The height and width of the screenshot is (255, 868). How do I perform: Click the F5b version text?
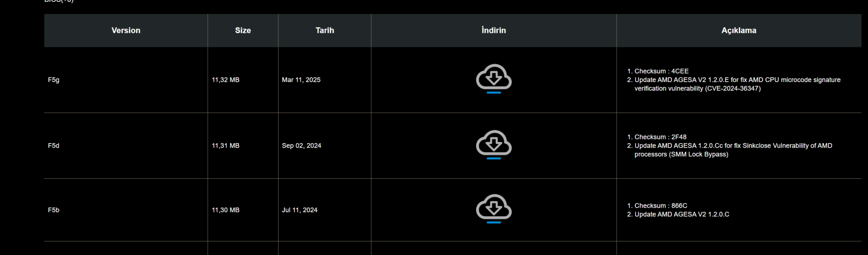[x=54, y=210]
